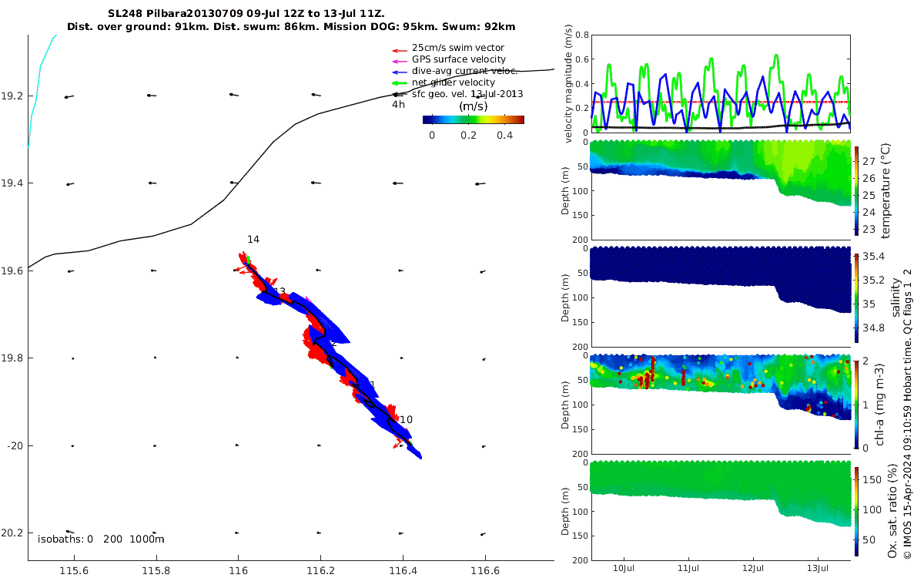The width and height of the screenshot is (924, 578).
Task: Click the black sfc geo. vel. legend arrow
Action: [x=400, y=94]
